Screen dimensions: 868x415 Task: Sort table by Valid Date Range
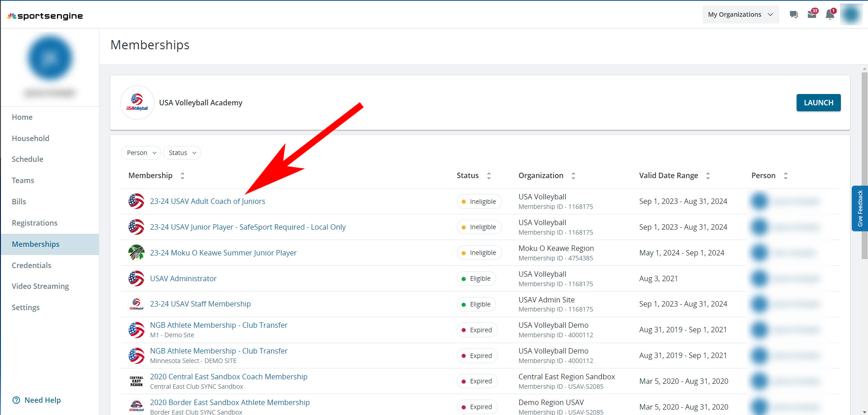(x=708, y=176)
